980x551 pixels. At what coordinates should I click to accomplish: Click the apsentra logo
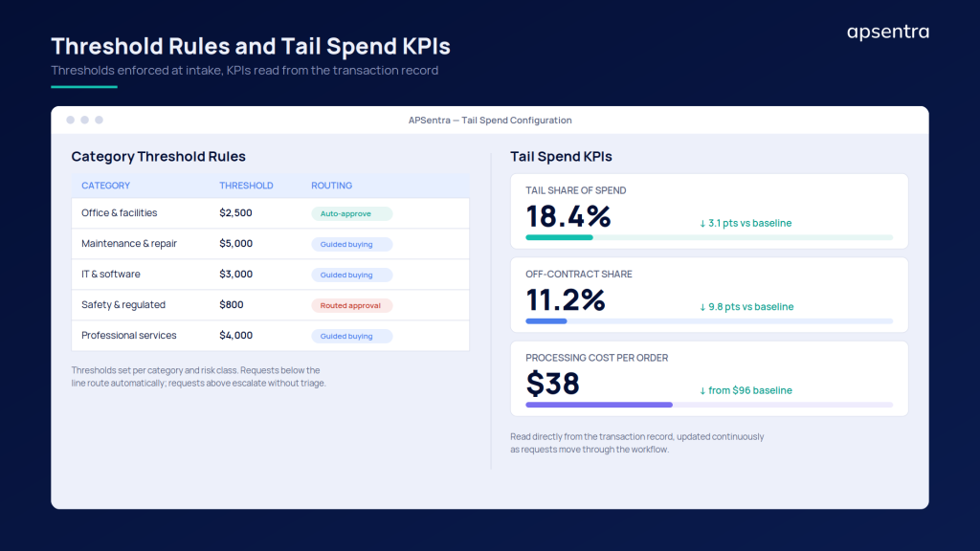(x=887, y=33)
